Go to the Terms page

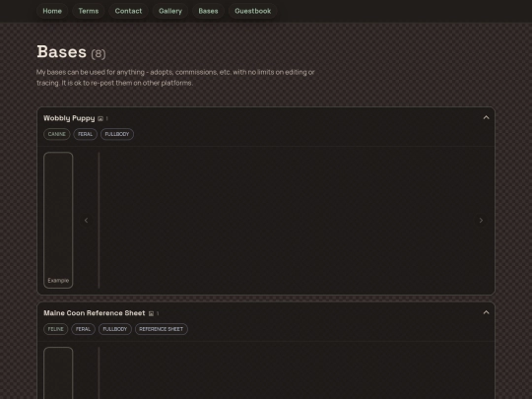[89, 11]
